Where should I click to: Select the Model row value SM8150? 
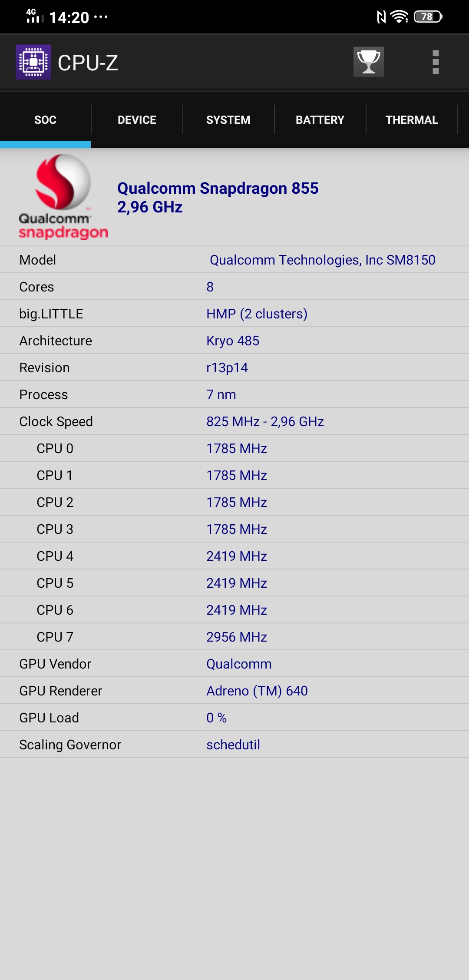click(x=322, y=260)
